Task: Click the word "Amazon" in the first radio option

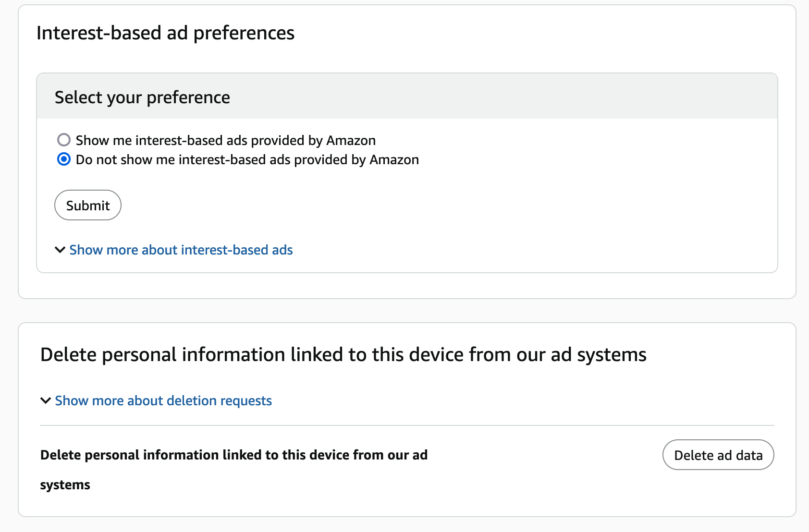Action: [351, 140]
